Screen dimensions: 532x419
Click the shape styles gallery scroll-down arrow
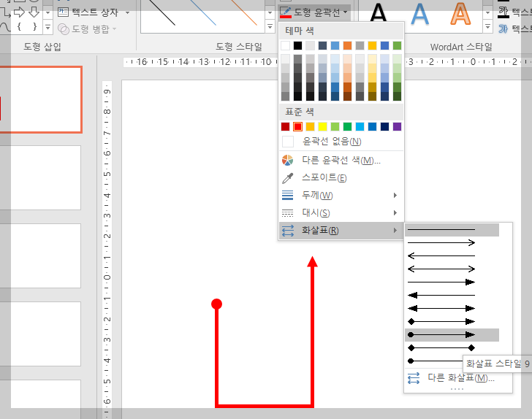coord(270,13)
